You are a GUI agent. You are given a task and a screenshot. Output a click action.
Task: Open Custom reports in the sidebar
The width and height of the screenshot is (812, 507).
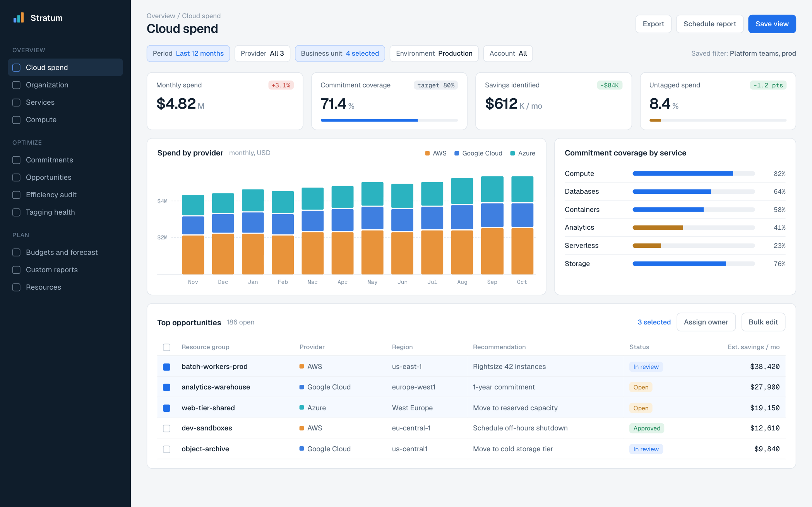(65, 270)
